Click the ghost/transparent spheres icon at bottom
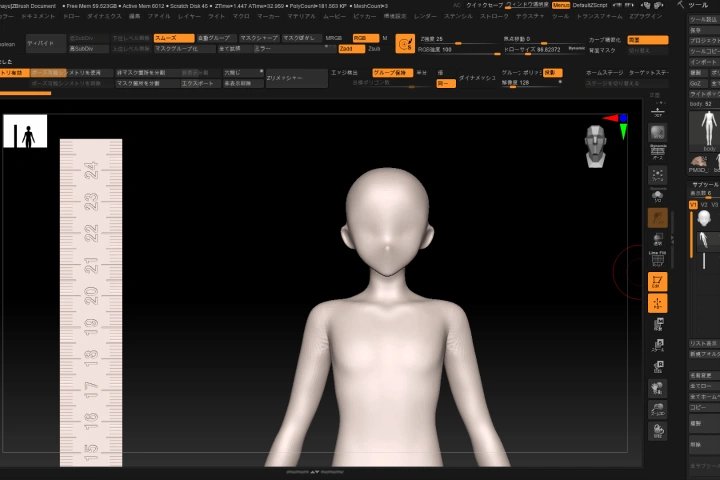 click(658, 431)
